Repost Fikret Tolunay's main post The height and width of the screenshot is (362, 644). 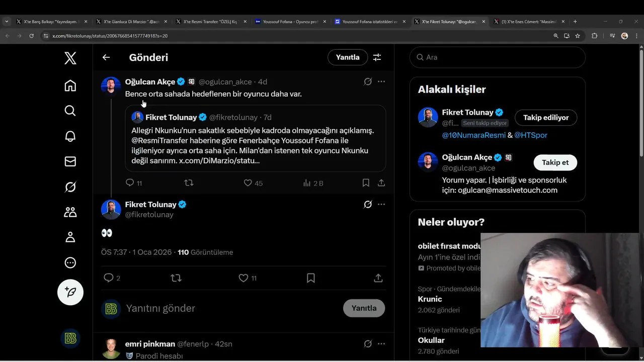(176, 278)
